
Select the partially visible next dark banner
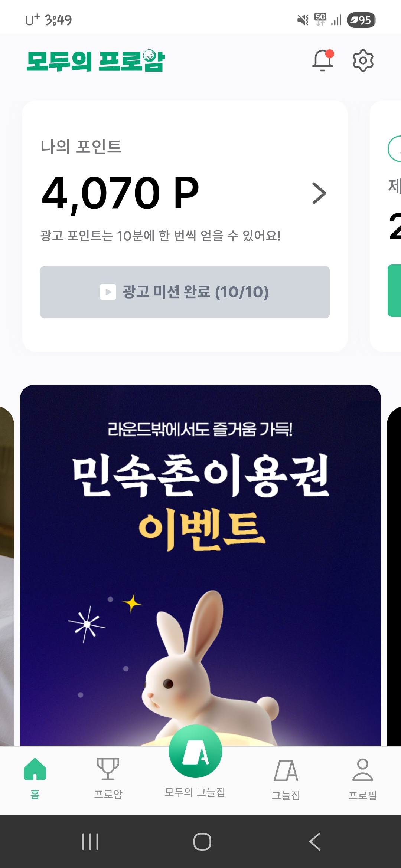394,575
